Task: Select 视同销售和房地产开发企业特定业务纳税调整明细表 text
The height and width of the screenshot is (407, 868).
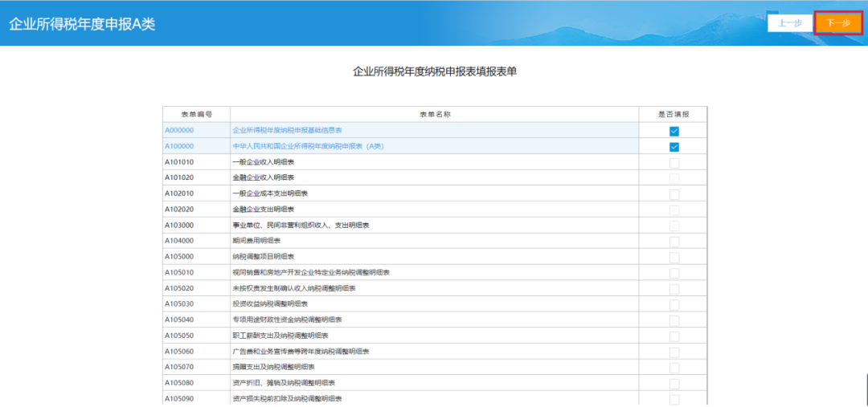Action: click(x=311, y=273)
